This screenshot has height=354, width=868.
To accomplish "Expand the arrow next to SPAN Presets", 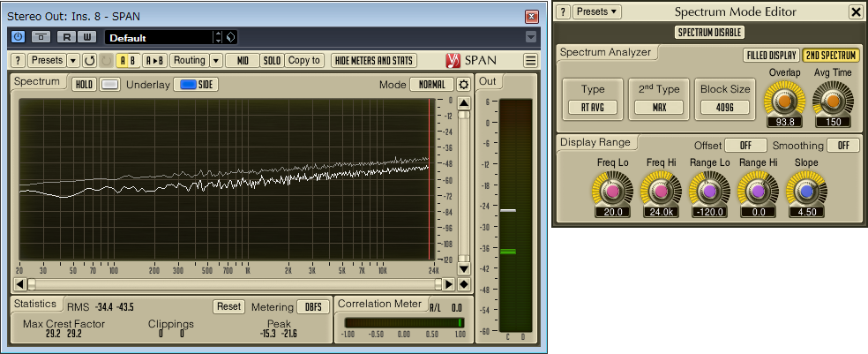I will 73,60.
